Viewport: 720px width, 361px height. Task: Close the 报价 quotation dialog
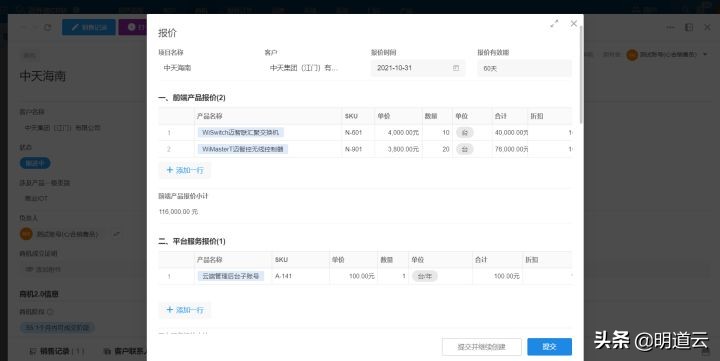(574, 23)
